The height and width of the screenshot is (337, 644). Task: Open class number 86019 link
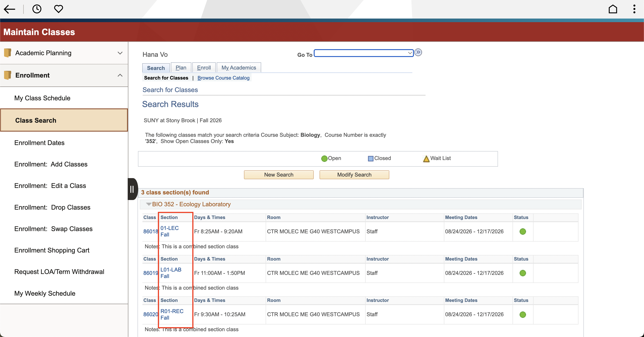tap(151, 273)
